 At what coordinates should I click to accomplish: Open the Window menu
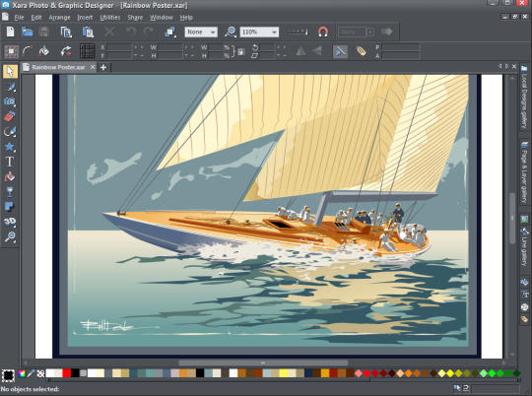click(x=162, y=18)
